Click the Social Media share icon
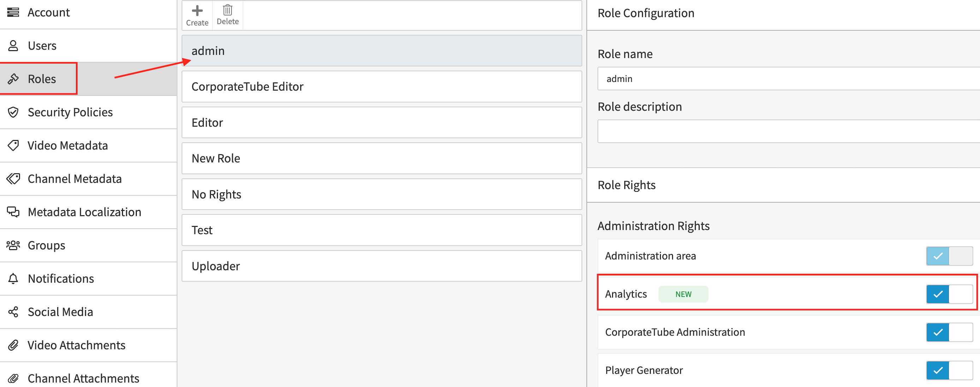Screen dimensions: 980x387 click(13, 312)
